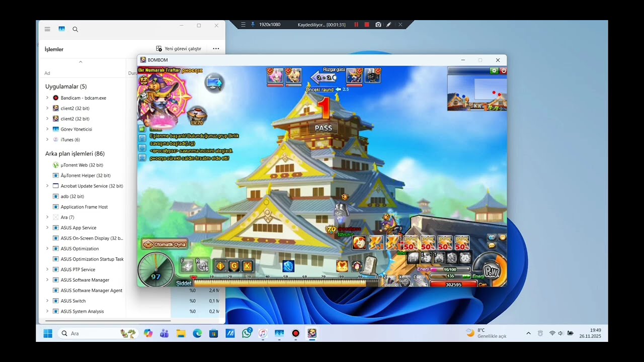Image resolution: width=644 pixels, height=362 pixels.
Task: Click the heart item icon above power bar
Action: (x=342, y=265)
